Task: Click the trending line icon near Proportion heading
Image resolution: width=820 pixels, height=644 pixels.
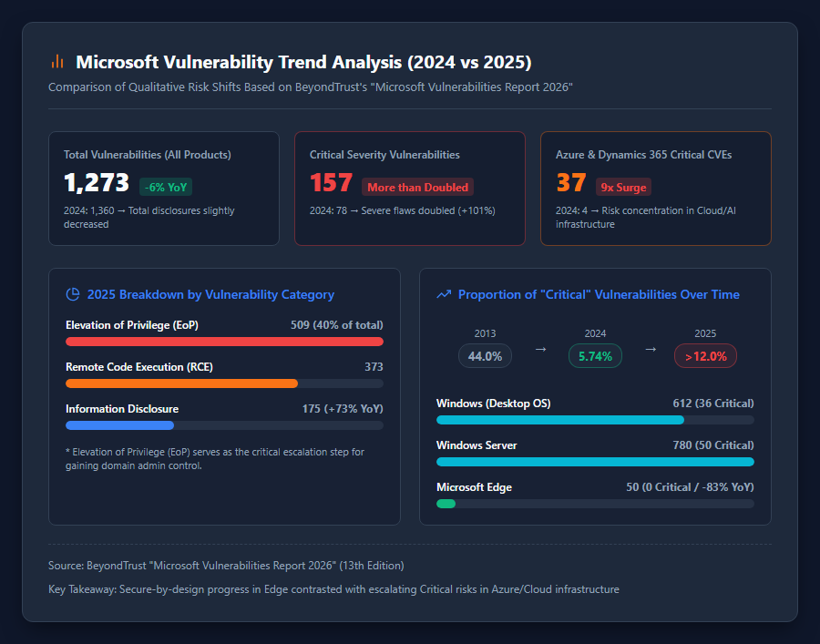Action: [x=444, y=294]
